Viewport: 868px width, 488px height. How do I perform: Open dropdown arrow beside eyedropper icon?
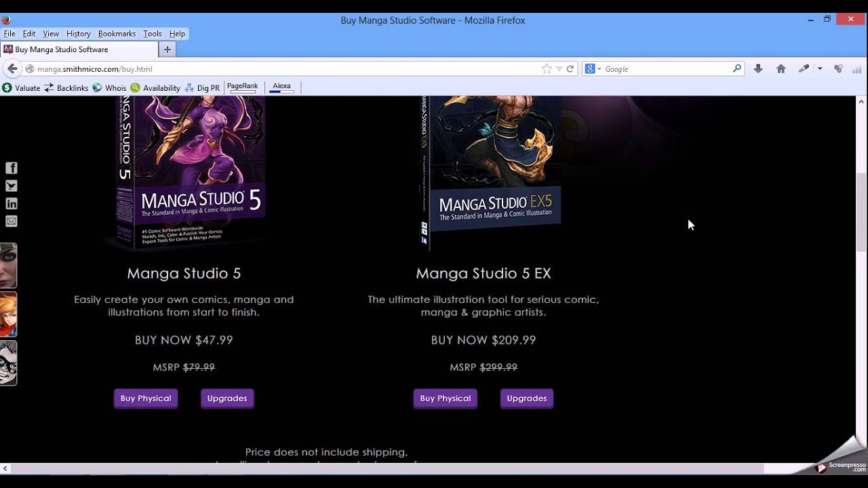819,68
